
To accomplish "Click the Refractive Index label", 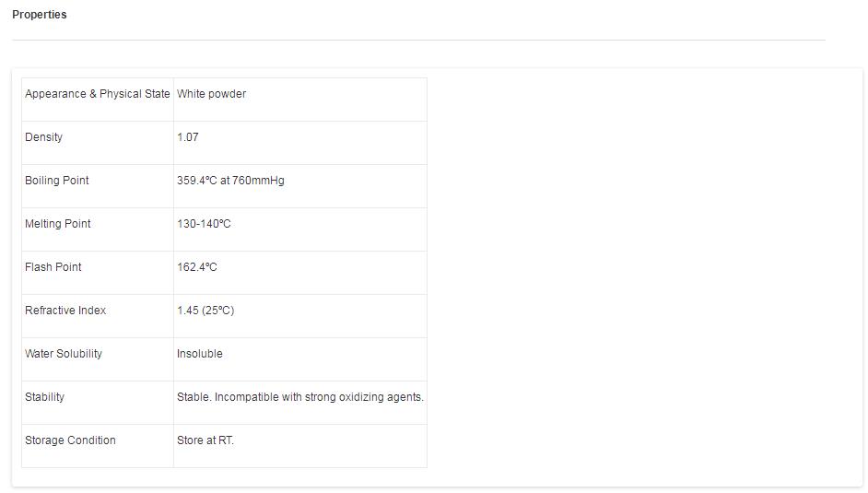I will [x=65, y=311].
